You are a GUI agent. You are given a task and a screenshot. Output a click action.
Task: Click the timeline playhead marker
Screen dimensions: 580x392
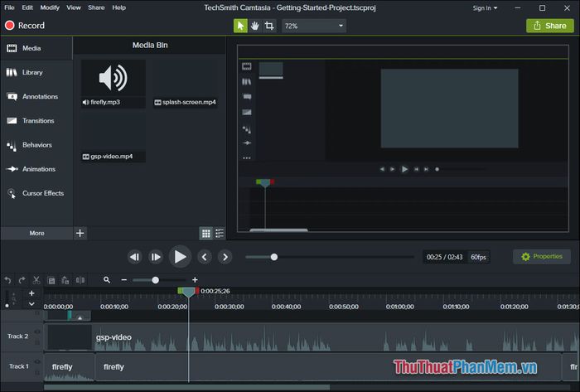[x=189, y=292]
